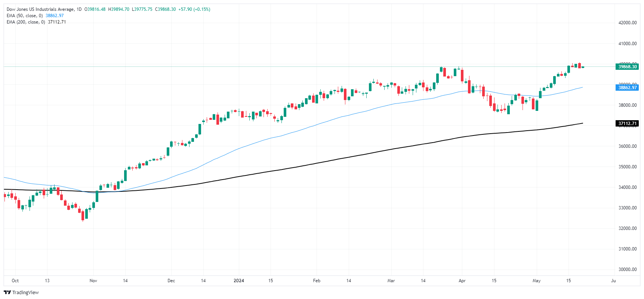Click the open value O39816.48 in header
644x299 pixels.
[95, 9]
